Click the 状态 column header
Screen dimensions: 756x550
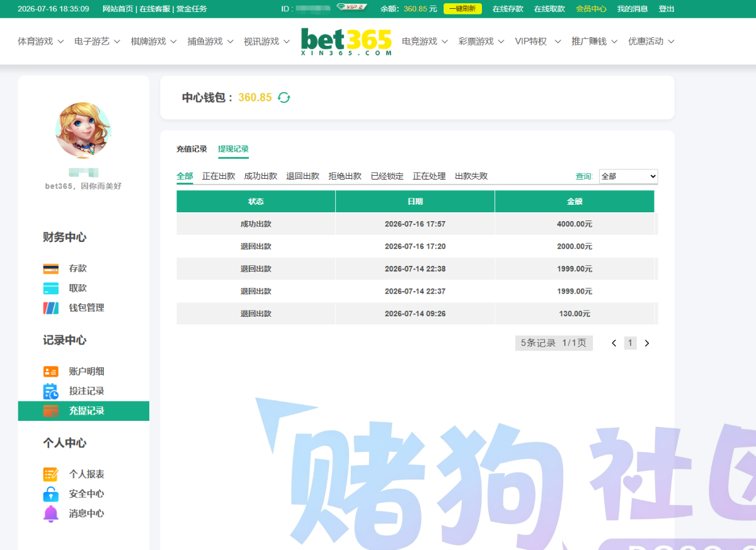click(256, 202)
